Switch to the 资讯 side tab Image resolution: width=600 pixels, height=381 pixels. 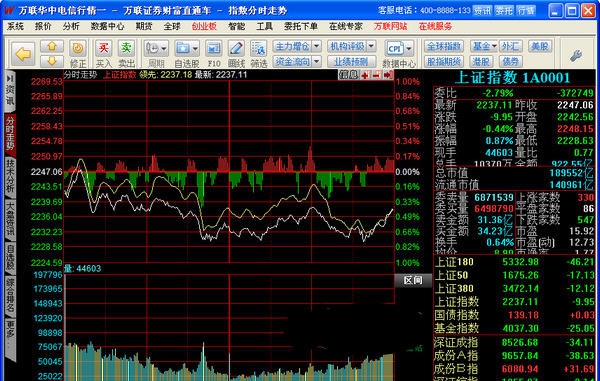click(x=10, y=96)
